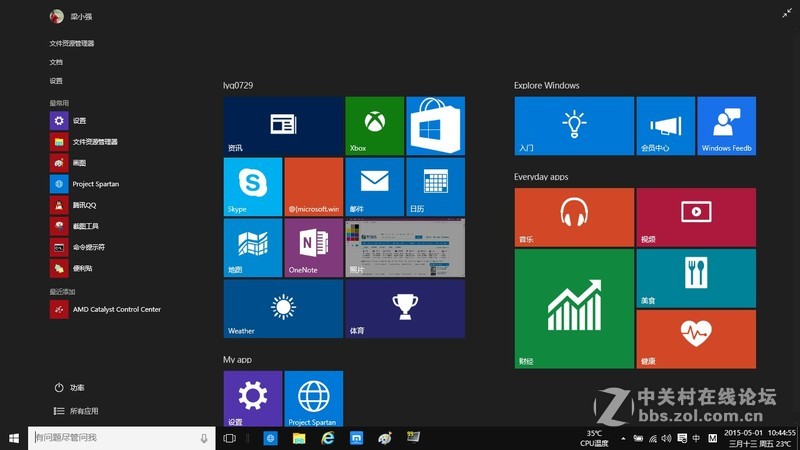Open the 体育 sports trophy tile
The width and height of the screenshot is (800, 450).
405,309
